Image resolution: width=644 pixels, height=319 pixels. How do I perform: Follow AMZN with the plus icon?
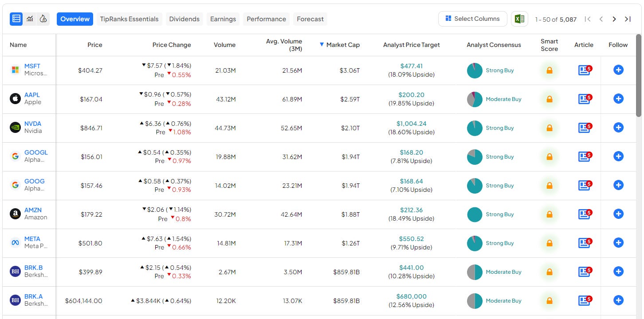tap(618, 214)
